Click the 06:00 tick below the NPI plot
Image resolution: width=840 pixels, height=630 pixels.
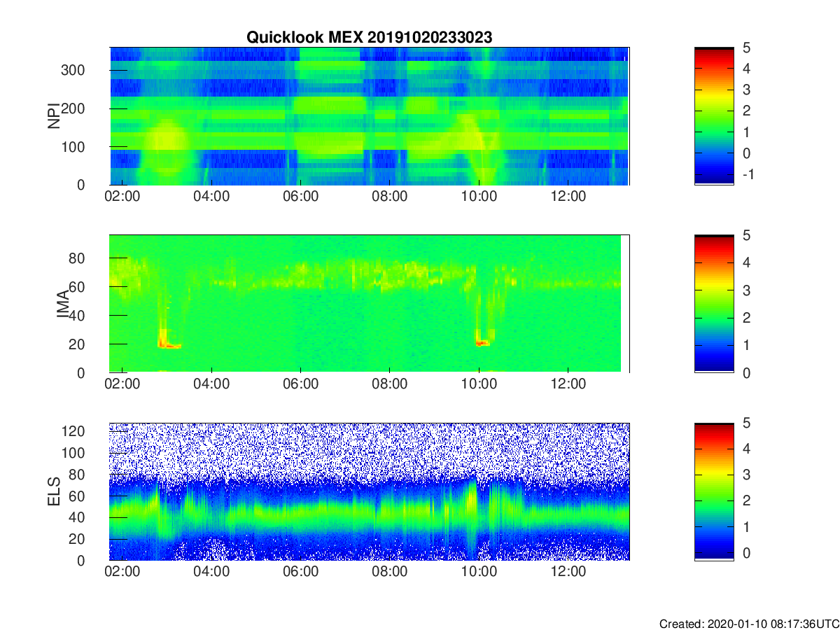coord(300,197)
